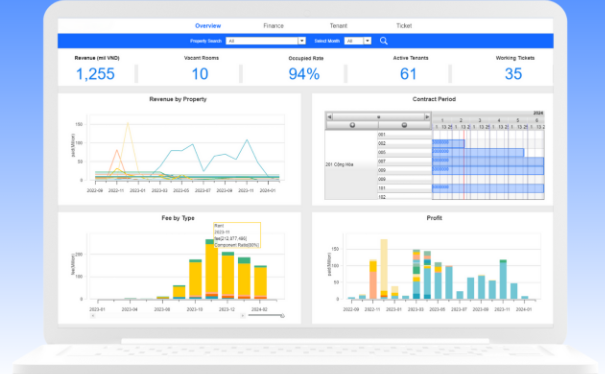Click the minus zoom-out button in Contract Period
Screen dimensions: 606x374
(x=404, y=125)
